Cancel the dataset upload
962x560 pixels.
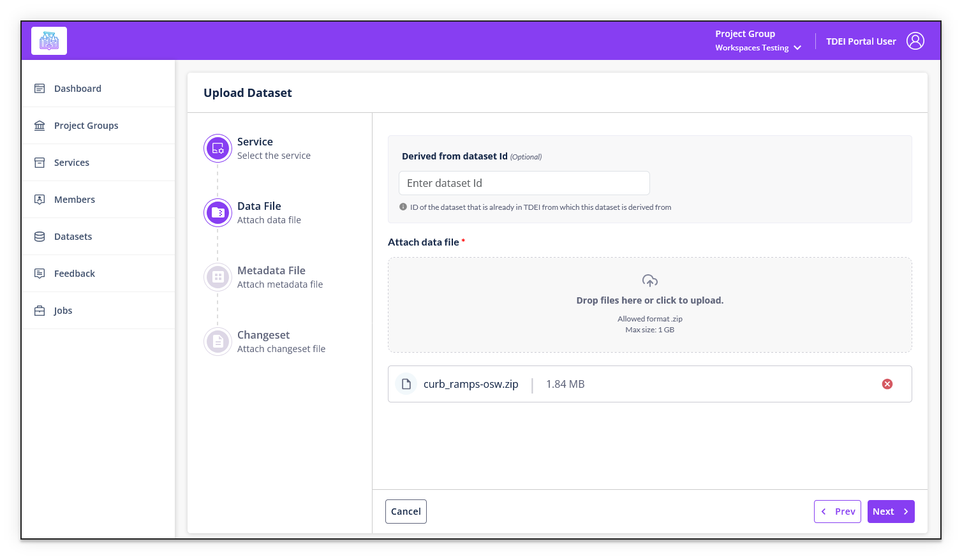[406, 511]
